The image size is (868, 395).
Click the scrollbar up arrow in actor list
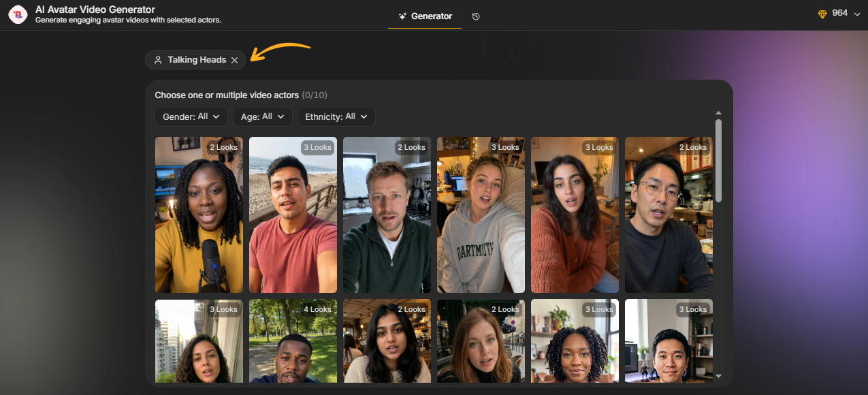pyautogui.click(x=718, y=113)
